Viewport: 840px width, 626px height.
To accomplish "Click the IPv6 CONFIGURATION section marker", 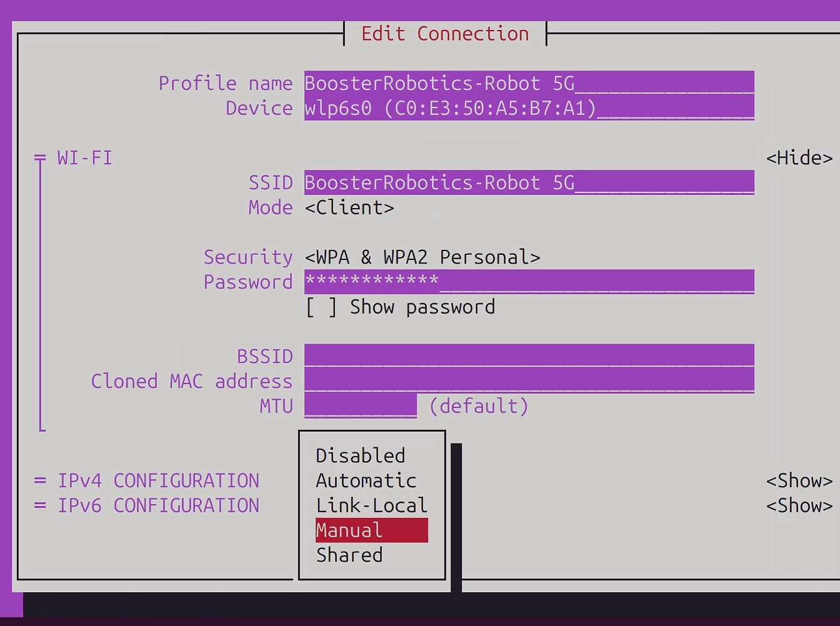I will pyautogui.click(x=40, y=505).
